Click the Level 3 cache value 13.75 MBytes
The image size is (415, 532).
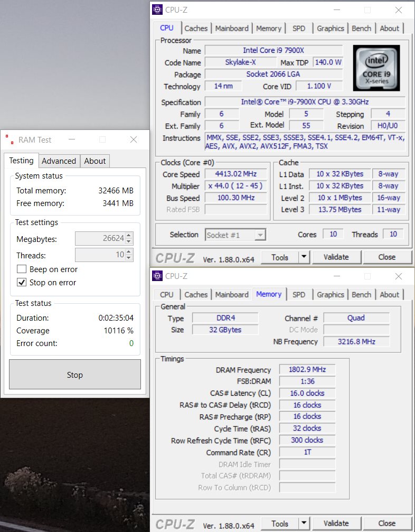339,210
